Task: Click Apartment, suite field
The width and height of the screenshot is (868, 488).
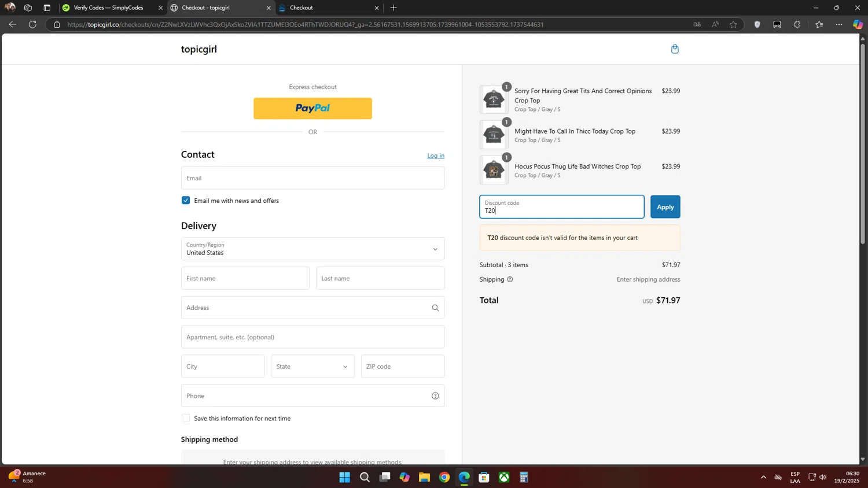Action: [x=312, y=337]
